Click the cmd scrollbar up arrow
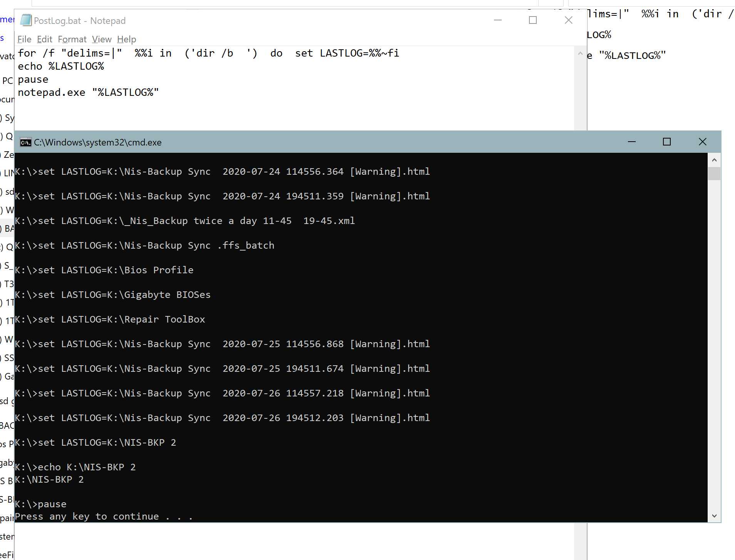The width and height of the screenshot is (735, 560). [x=714, y=160]
